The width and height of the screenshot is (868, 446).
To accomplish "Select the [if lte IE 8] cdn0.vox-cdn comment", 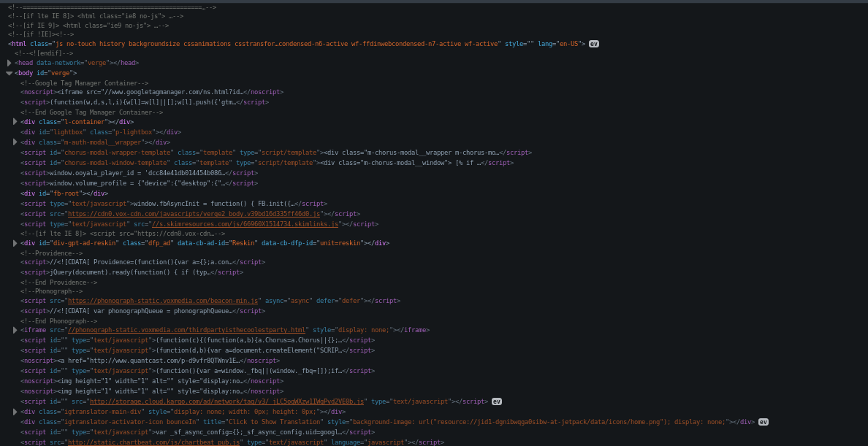I will pyautogui.click(x=123, y=234).
